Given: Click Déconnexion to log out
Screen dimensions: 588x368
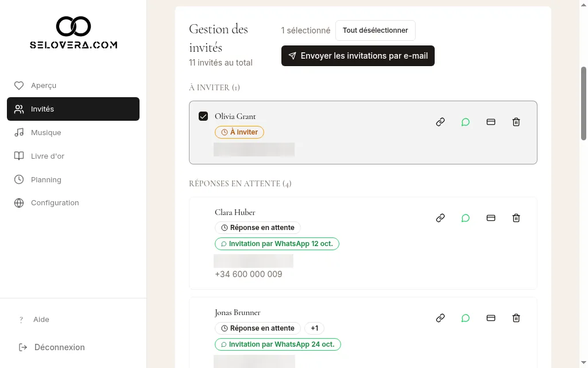Looking at the screenshot, I should click(x=52, y=347).
